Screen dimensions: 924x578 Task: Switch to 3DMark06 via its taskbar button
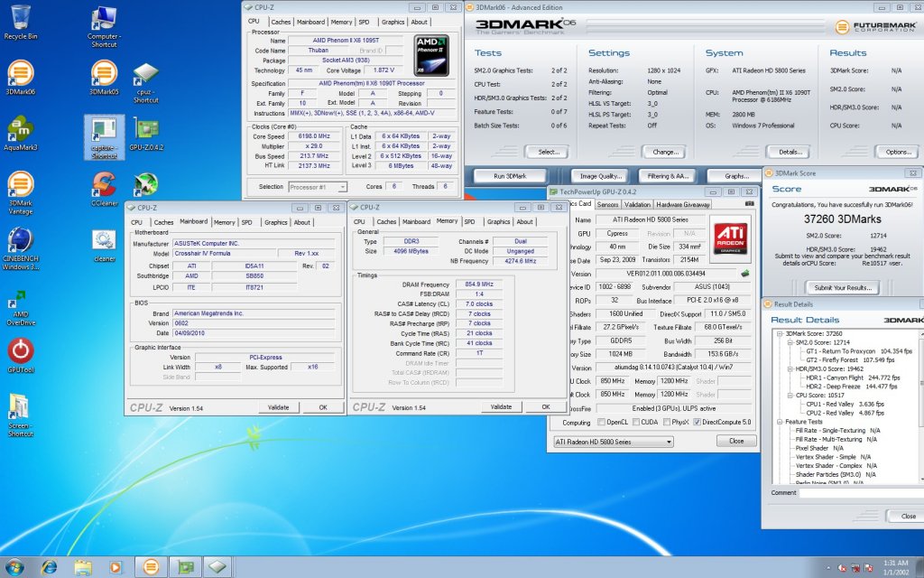click(151, 567)
